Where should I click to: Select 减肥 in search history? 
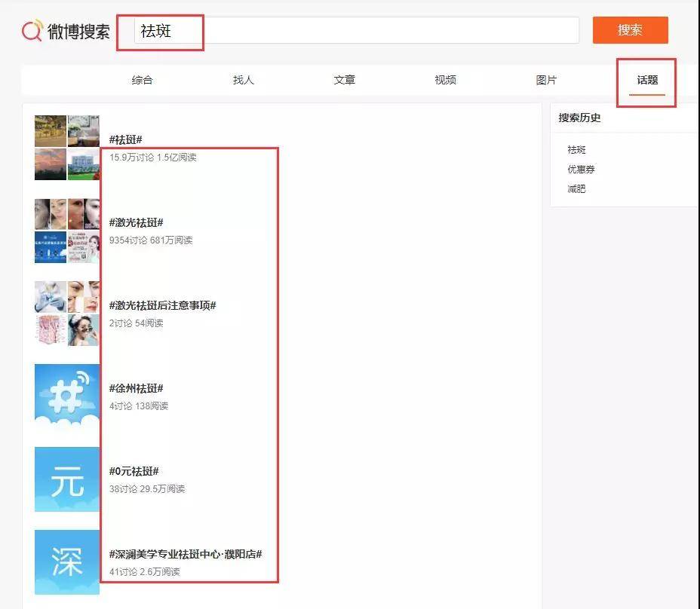click(x=576, y=189)
